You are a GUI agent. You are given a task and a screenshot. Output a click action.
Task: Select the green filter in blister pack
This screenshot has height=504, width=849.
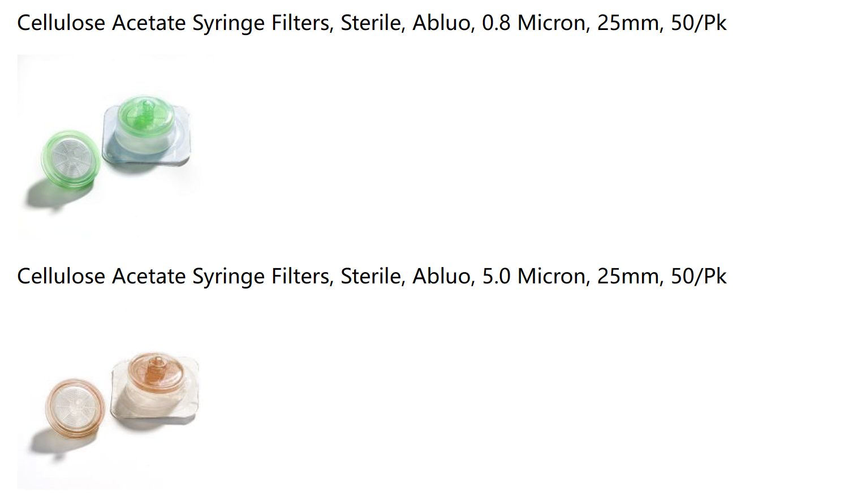146,131
